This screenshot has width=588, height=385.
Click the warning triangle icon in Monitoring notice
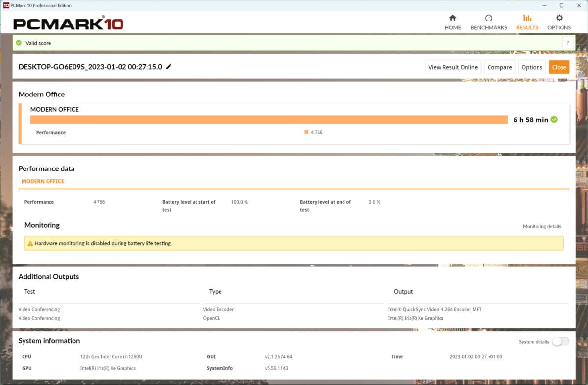[30, 243]
